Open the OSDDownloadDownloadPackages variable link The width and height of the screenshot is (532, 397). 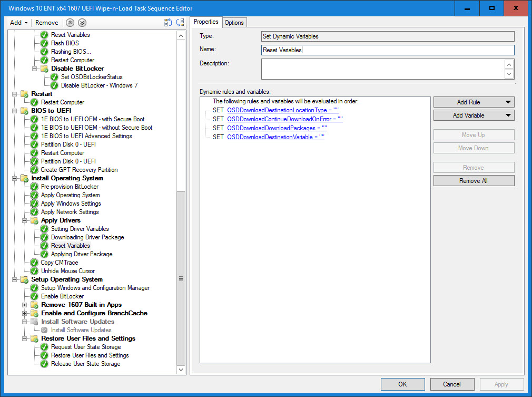click(x=277, y=128)
